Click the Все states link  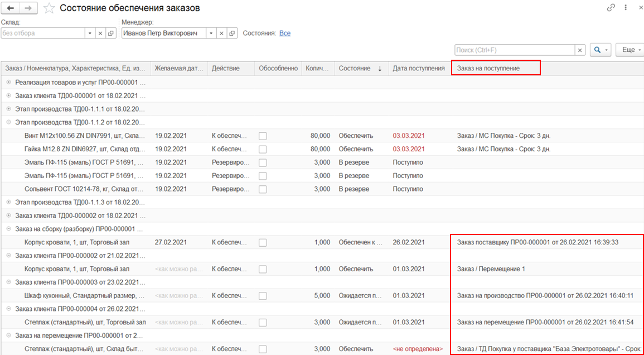(285, 33)
